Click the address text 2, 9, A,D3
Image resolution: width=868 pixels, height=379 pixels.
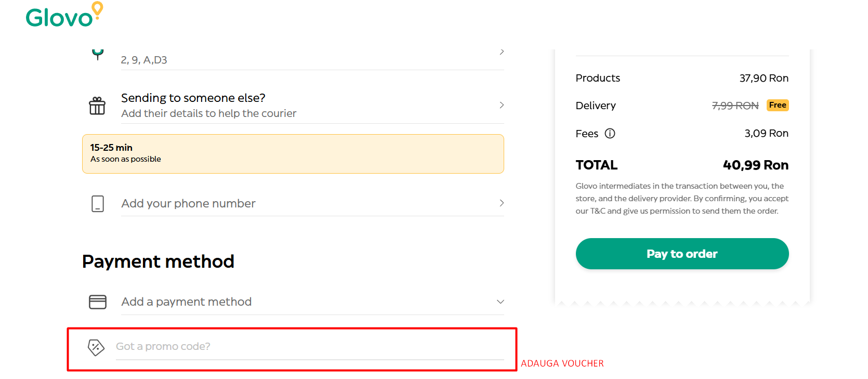click(x=144, y=60)
